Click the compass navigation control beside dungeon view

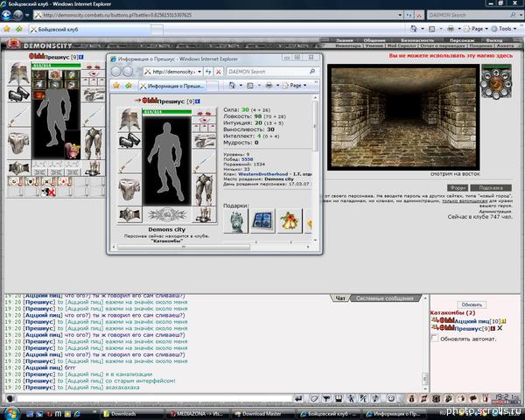(496, 82)
